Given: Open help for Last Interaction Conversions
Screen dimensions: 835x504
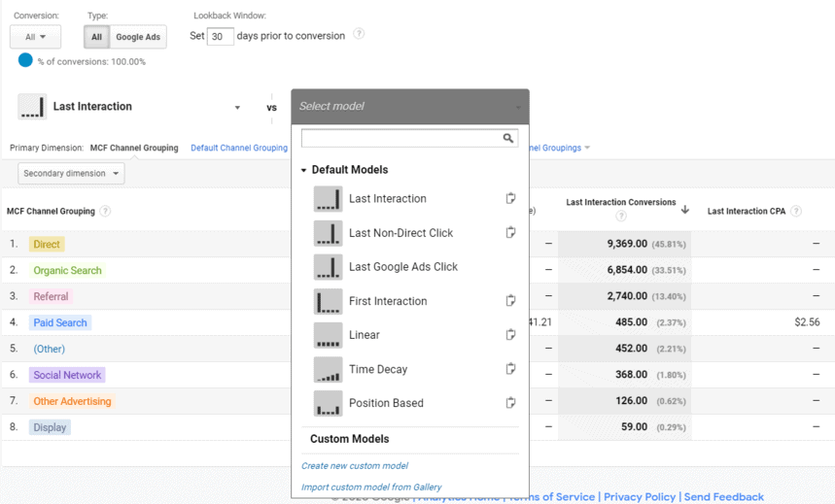Looking at the screenshot, I should [x=621, y=217].
